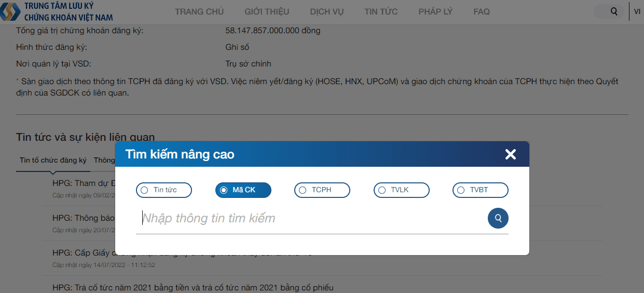The height and width of the screenshot is (293, 644).
Task: Click the Nhập thông tin tìm kiếm field
Action: coord(311,218)
